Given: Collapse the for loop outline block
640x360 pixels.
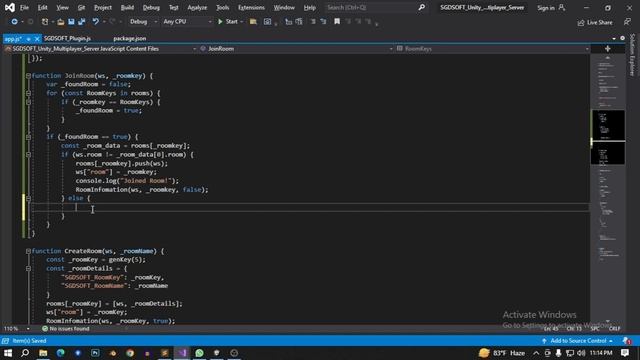Looking at the screenshot, I should [x=28, y=93].
